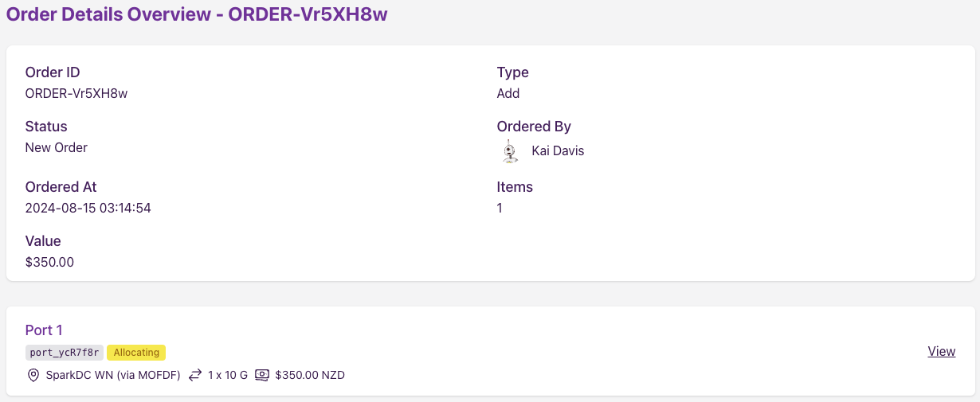Click the location pin icon
This screenshot has height=402, width=980.
tap(33, 375)
